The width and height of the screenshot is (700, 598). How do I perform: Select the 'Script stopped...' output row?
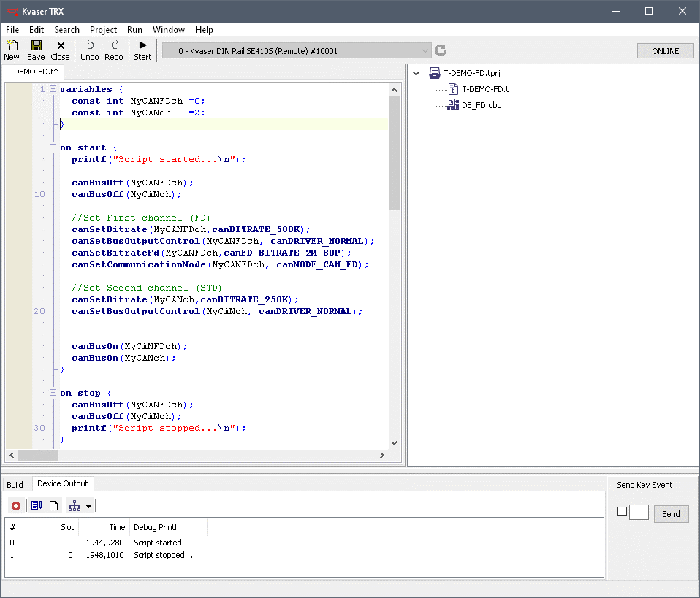point(304,555)
